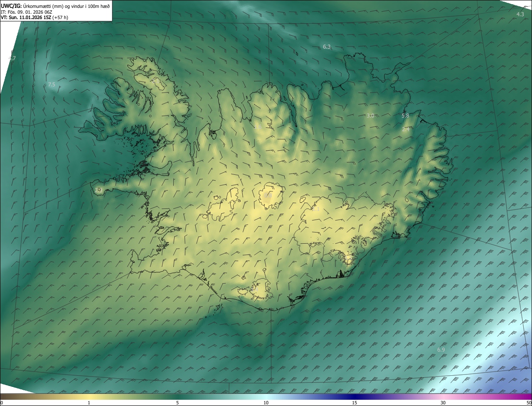Click the map value label '1.1'
This screenshot has width=532, height=406.
pos(315,209)
